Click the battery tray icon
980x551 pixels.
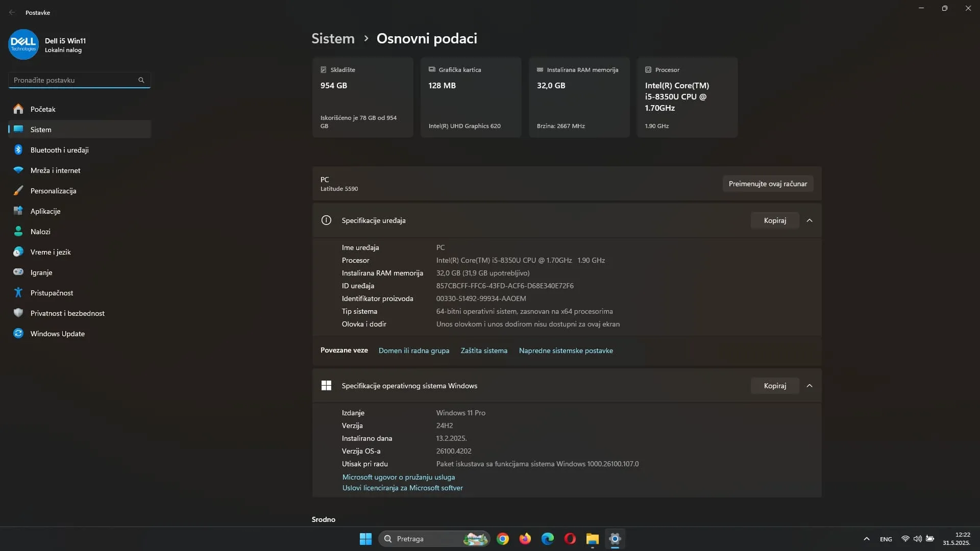coord(930,539)
